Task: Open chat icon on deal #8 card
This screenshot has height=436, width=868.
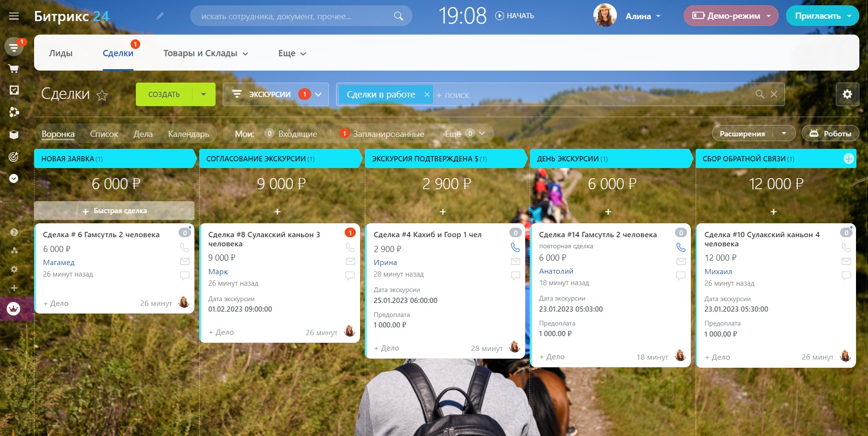Action: 350,276
